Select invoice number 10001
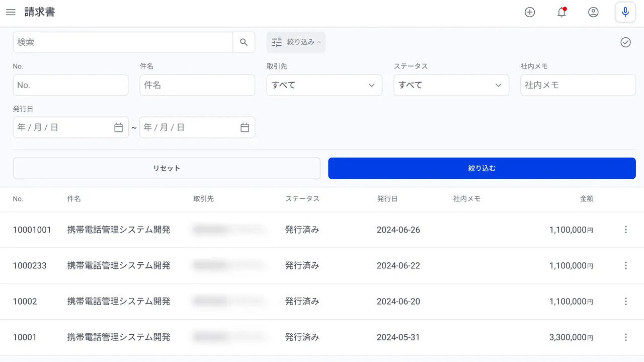Screen dimensions: 644x362 25,337
